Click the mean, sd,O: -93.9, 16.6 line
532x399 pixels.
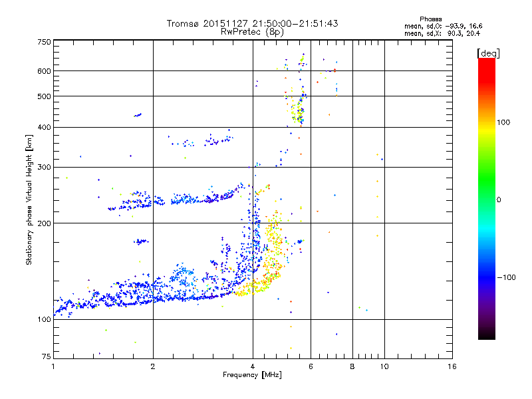(x=443, y=26)
